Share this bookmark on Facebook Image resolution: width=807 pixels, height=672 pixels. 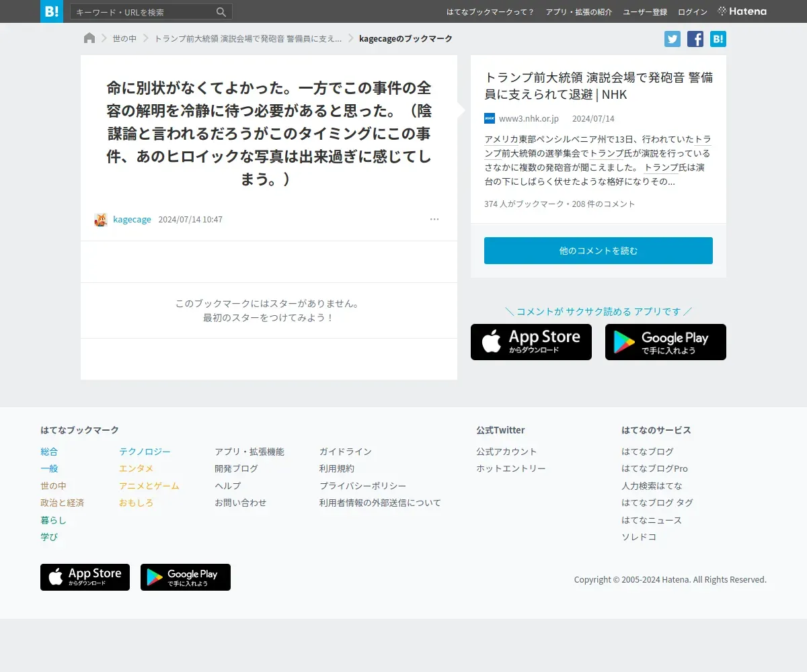(x=695, y=39)
